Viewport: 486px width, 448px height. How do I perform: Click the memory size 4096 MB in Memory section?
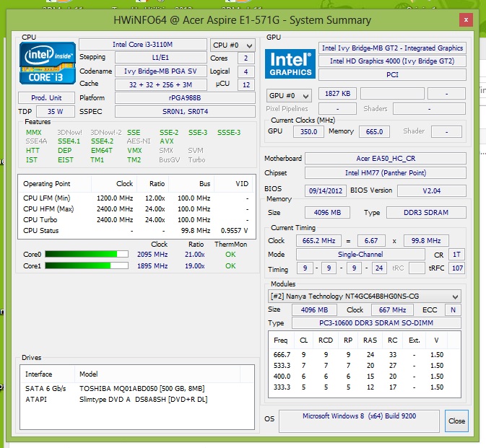[x=327, y=212]
